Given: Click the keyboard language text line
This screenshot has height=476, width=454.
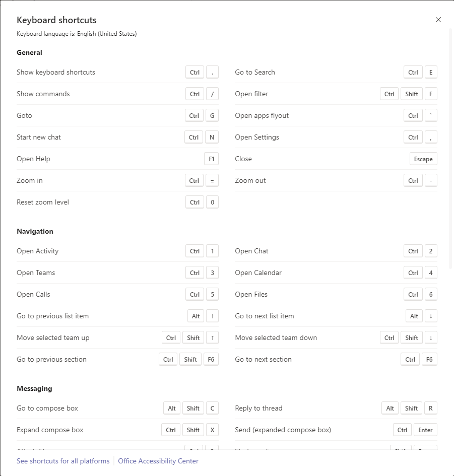Looking at the screenshot, I should tap(77, 34).
